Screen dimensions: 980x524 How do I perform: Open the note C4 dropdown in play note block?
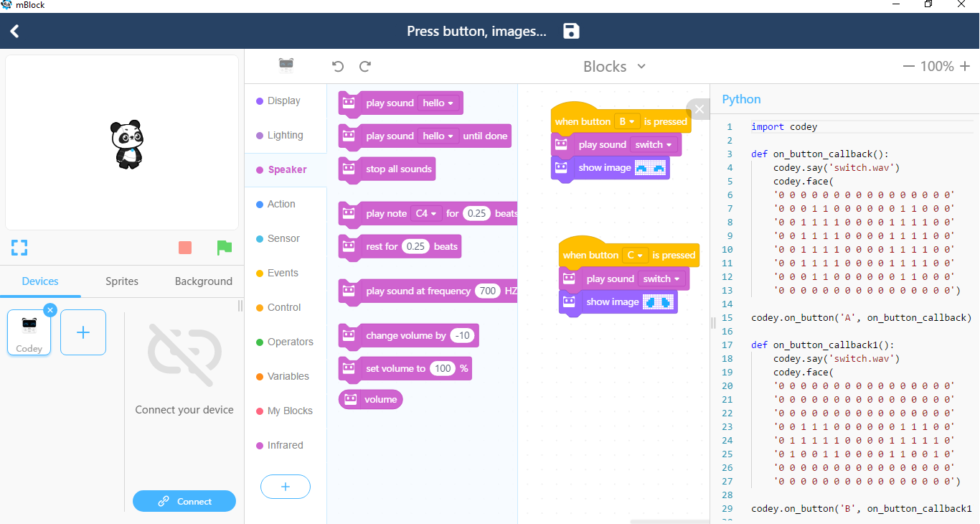pos(426,213)
